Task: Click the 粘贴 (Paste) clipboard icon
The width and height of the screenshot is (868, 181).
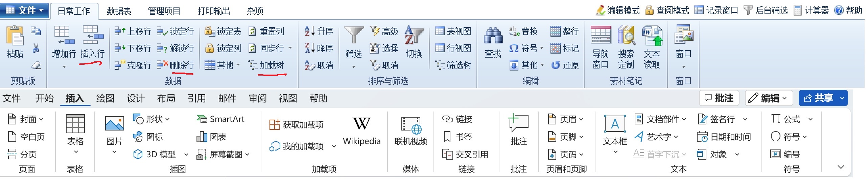Action: (x=15, y=36)
